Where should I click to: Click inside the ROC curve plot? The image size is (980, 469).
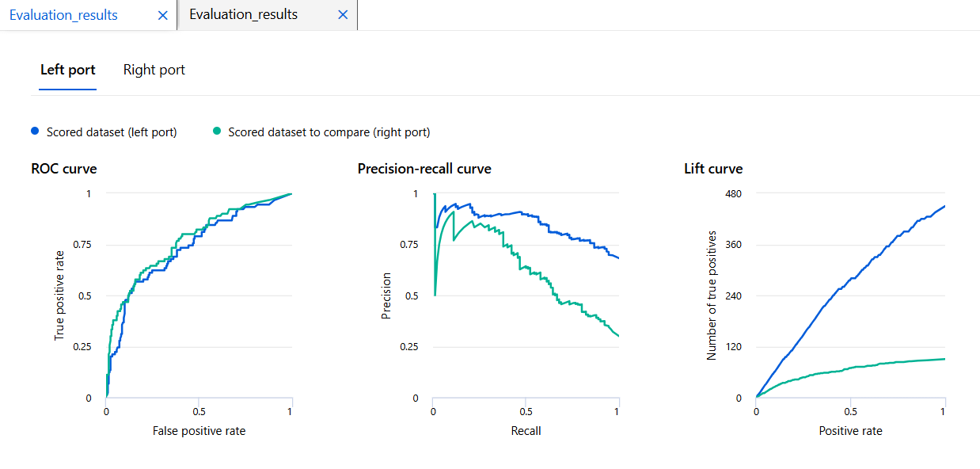tap(199, 317)
